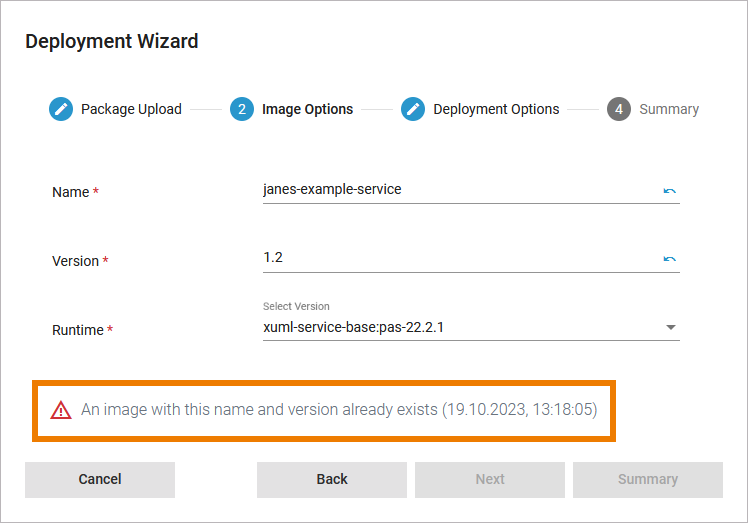The height and width of the screenshot is (523, 748).
Task: Go to the Package Upload step label
Action: [131, 109]
